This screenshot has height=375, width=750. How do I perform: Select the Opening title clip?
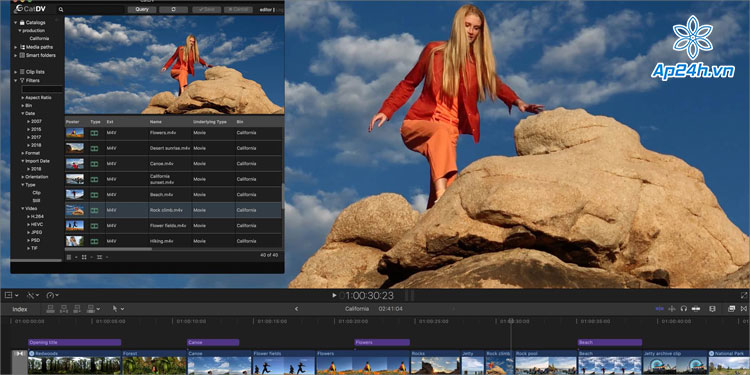pyautogui.click(x=75, y=342)
